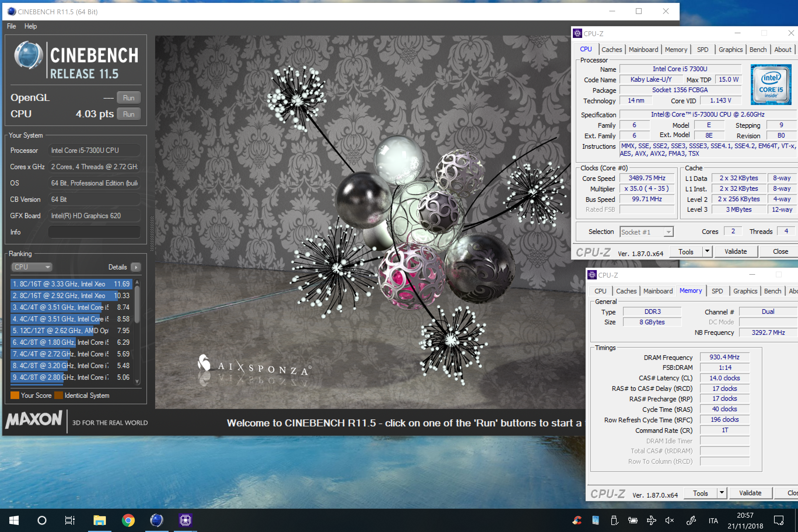Open Task View on the taskbar
Image resolution: width=798 pixels, height=532 pixels.
click(x=70, y=520)
